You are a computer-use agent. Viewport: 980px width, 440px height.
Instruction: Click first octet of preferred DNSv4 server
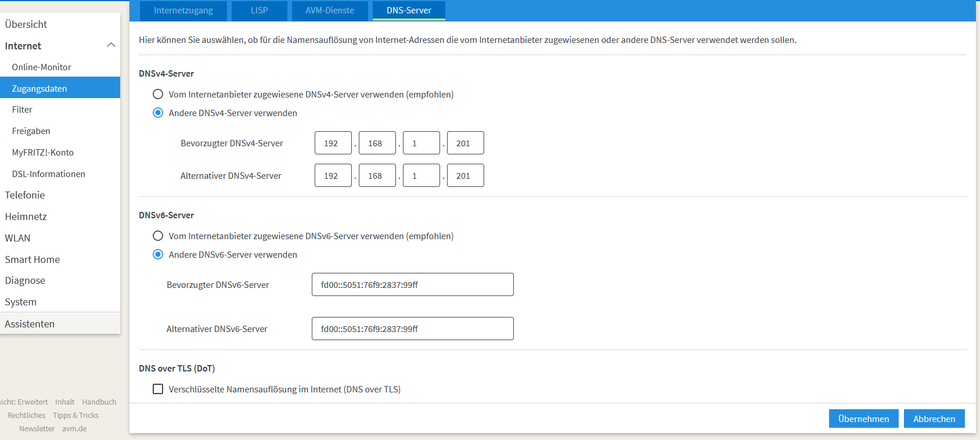[x=333, y=143]
